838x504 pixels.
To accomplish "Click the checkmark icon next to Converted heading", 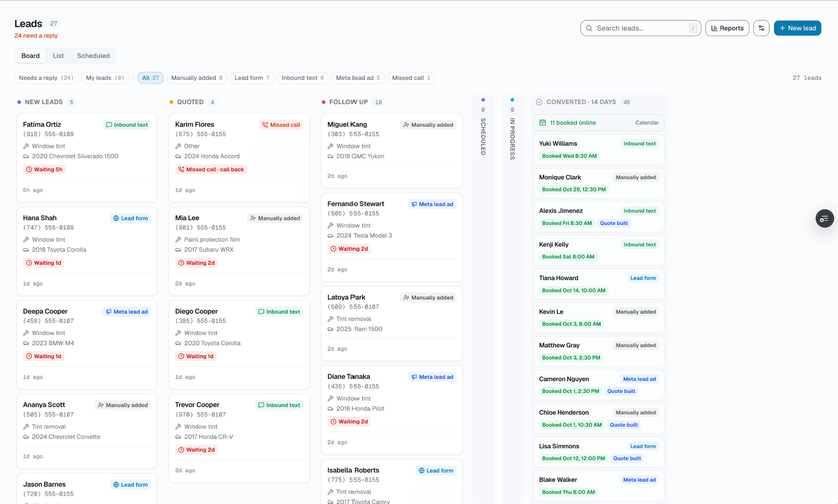I will pyautogui.click(x=539, y=102).
